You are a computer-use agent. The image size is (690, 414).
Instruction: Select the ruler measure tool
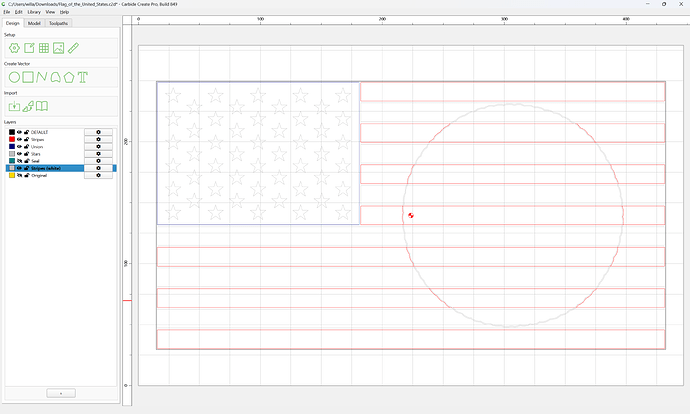click(73, 48)
